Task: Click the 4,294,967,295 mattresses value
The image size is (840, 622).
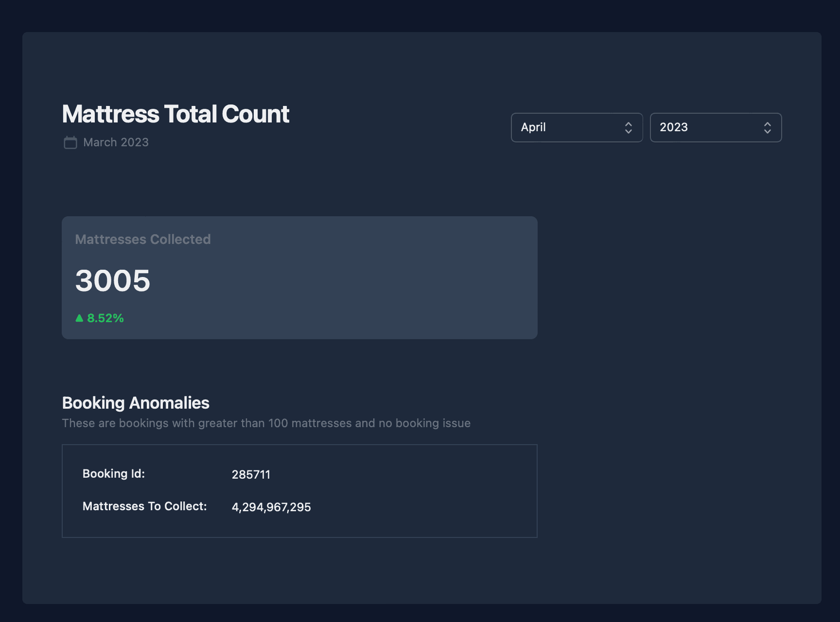Action: [271, 507]
